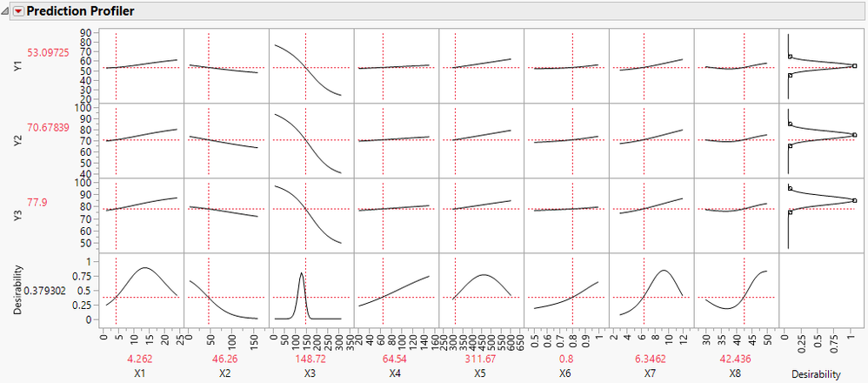Image resolution: width=868 pixels, height=383 pixels.
Task: Click the X5 value 311.67
Action: pyautogui.click(x=480, y=359)
